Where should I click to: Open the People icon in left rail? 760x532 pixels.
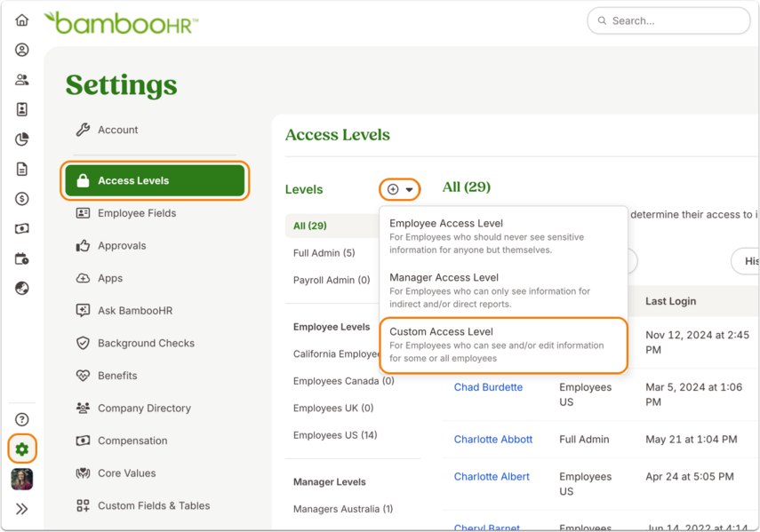pyautogui.click(x=22, y=79)
